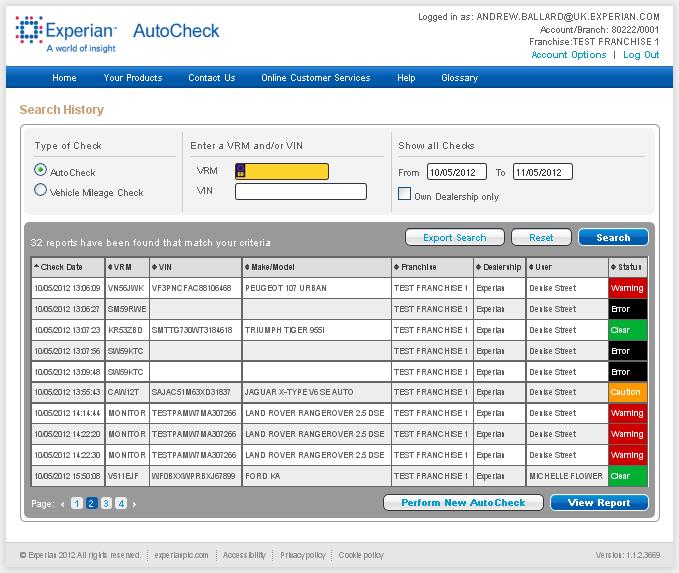Screen dimensions: 679x573
Task: Select the TRIUMPH TIGER 955I cell
Action: pyautogui.click(x=317, y=330)
